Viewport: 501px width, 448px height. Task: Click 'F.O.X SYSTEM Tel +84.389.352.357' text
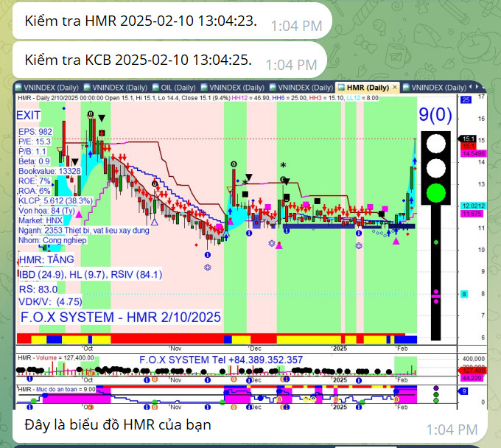[x=221, y=360]
